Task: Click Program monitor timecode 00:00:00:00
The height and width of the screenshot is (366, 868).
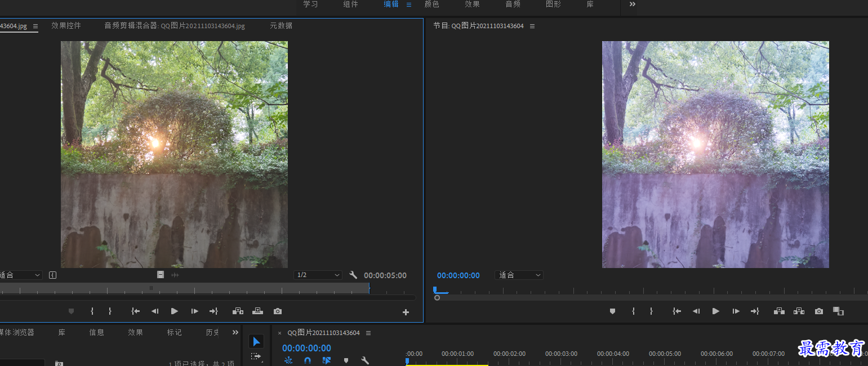Action: click(459, 275)
